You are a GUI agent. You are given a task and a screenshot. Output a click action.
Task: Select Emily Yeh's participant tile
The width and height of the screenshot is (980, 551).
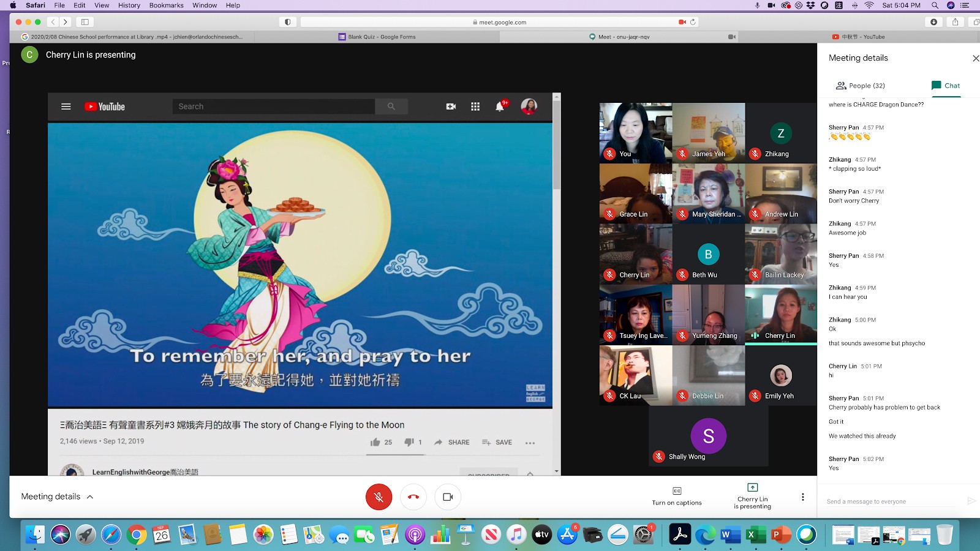781,375
